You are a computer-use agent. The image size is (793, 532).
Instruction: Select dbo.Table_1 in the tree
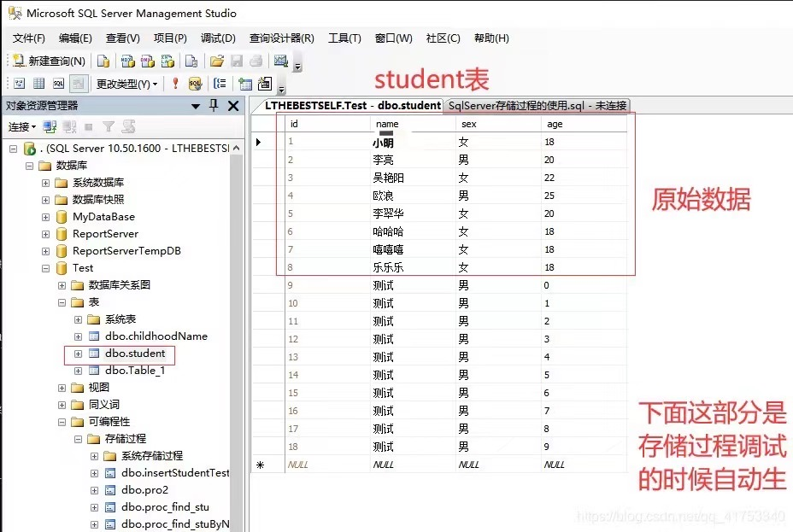pos(135,371)
